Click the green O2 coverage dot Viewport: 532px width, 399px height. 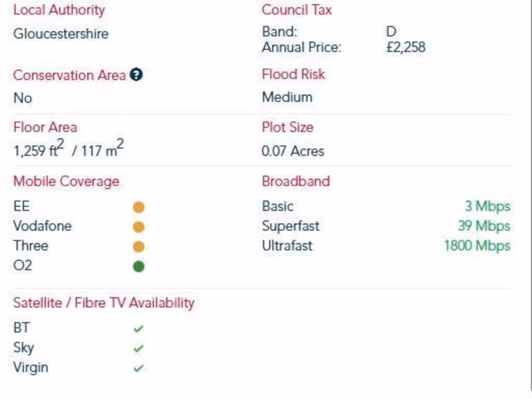(x=139, y=267)
